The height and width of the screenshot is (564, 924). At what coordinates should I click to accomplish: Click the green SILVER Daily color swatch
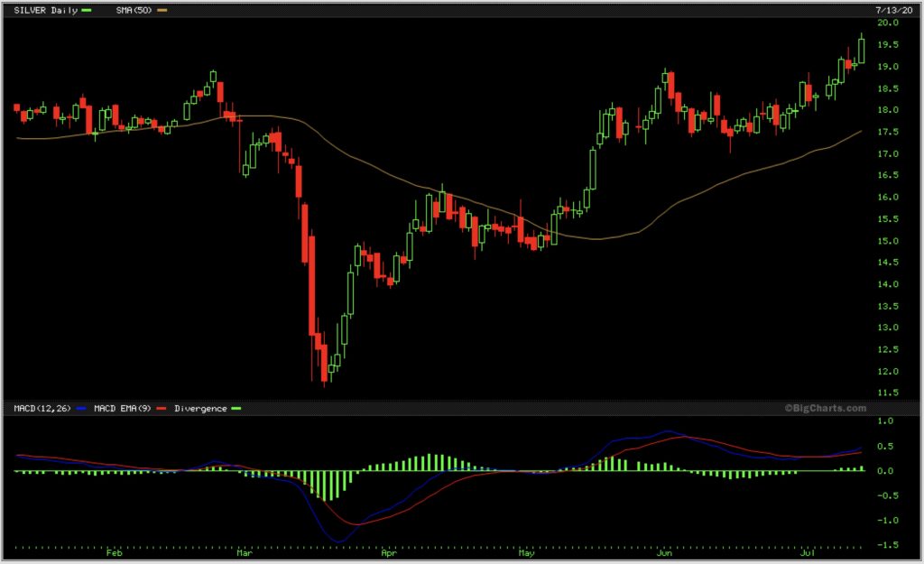pyautogui.click(x=87, y=9)
